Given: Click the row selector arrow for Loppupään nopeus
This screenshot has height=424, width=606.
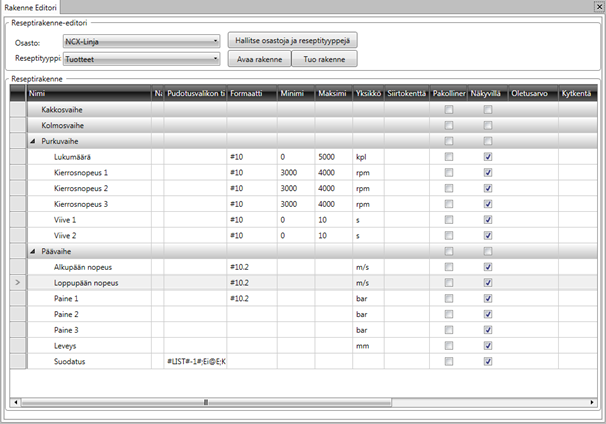Looking at the screenshot, I should click(x=15, y=283).
